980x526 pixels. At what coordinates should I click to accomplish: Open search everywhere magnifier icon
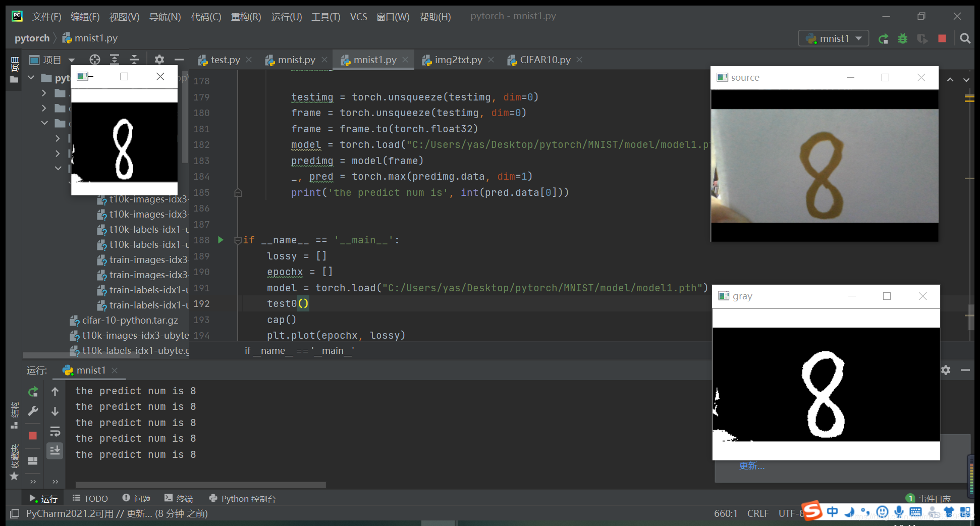click(965, 39)
